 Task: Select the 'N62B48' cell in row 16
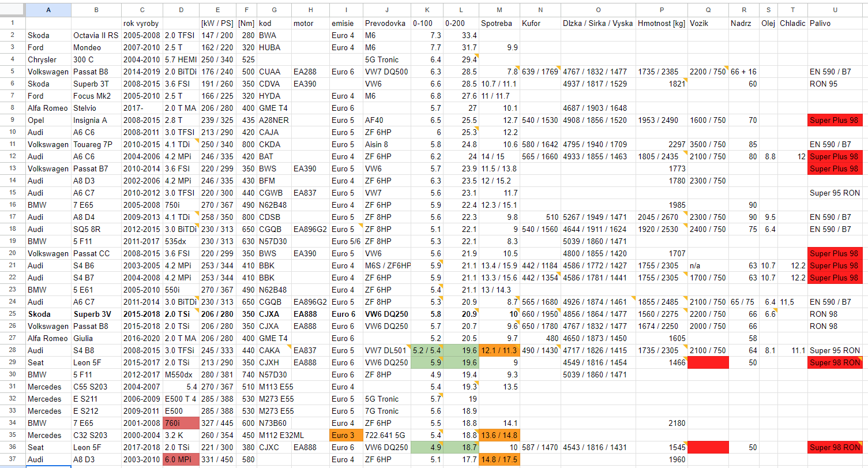click(274, 205)
